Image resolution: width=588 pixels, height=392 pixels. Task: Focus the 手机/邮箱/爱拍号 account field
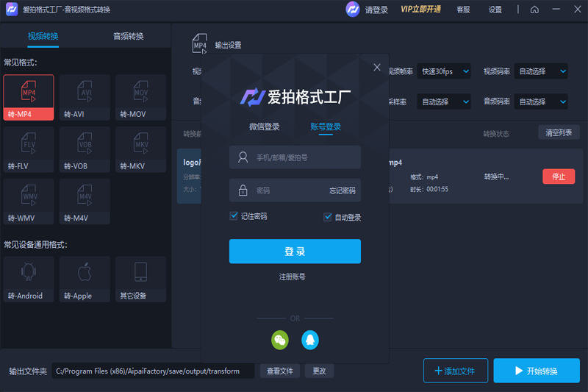pyautogui.click(x=295, y=157)
